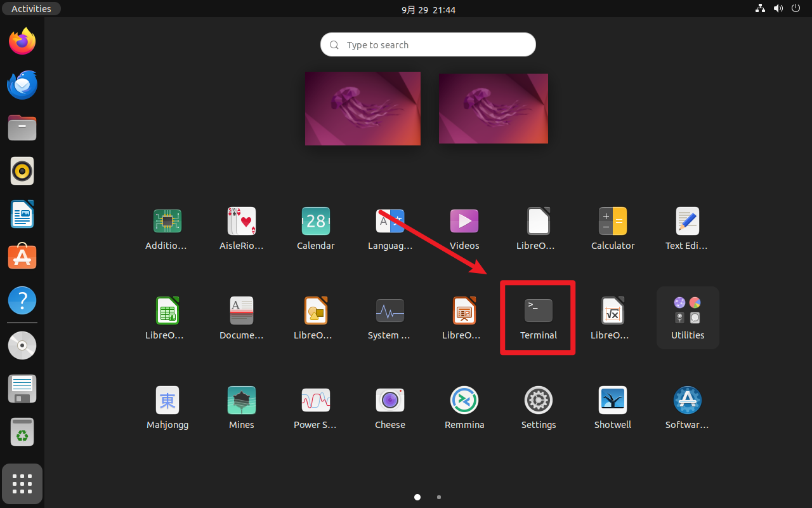Open LibreOffice Calc green spreadsheet icon

(x=167, y=311)
